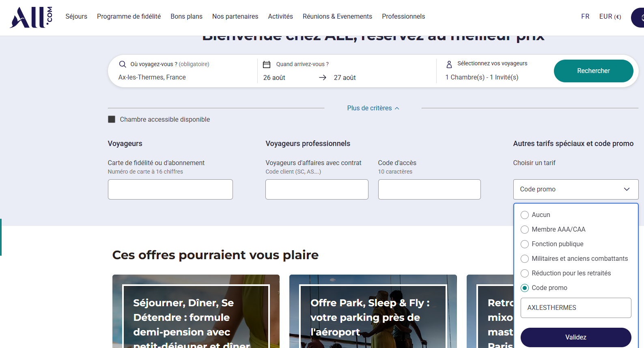Choose the Membre AAA/CAA radio button

click(525, 230)
